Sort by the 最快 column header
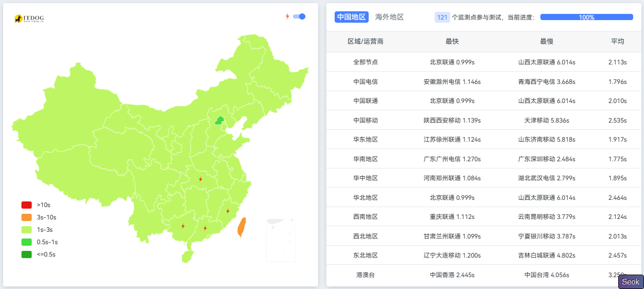644x289 pixels. pyautogui.click(x=452, y=41)
